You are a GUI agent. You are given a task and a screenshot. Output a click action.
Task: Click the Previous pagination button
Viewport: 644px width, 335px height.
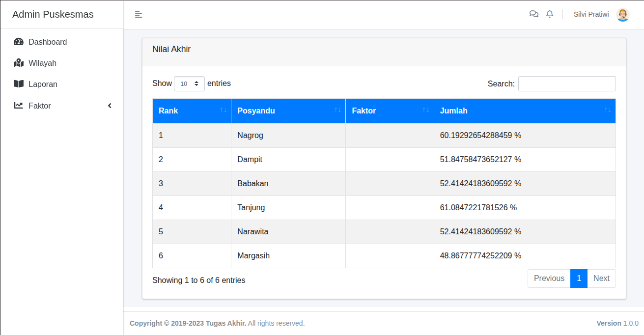point(549,279)
